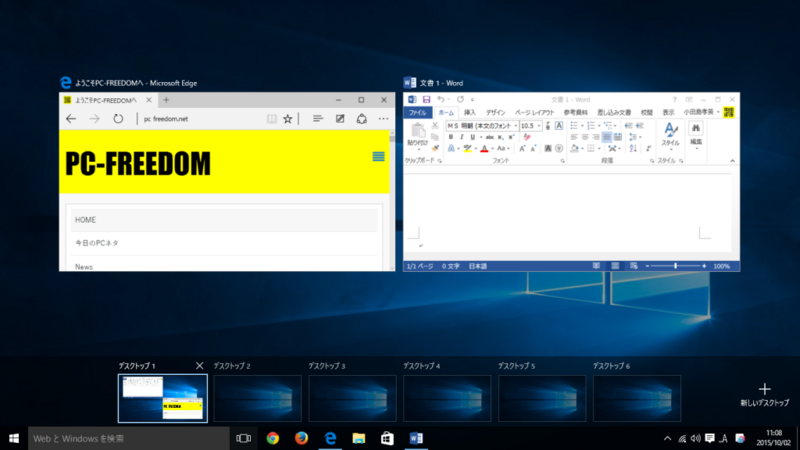Viewport: 800px width, 450px height.
Task: Click the Bullets list icon in Word
Action: coord(574,126)
